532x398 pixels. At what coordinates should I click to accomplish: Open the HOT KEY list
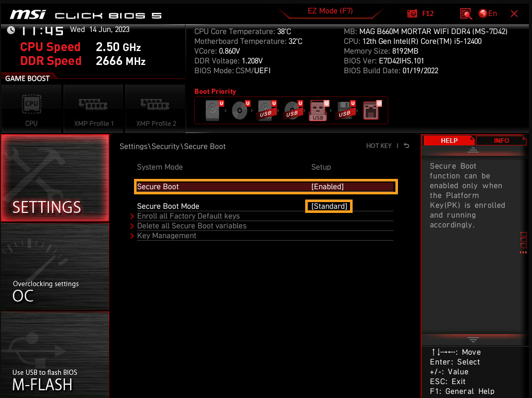coord(379,145)
